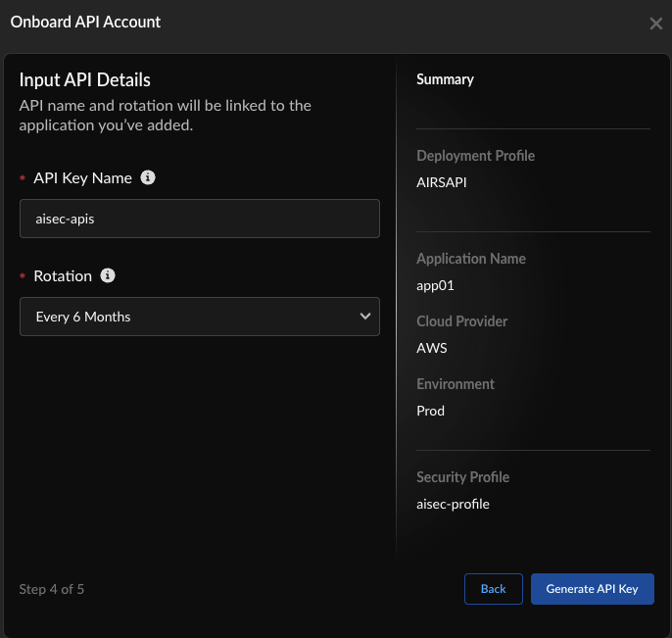Select the AIRSAPI deployment profile value
Image resolution: width=672 pixels, height=638 pixels.
coord(442,182)
